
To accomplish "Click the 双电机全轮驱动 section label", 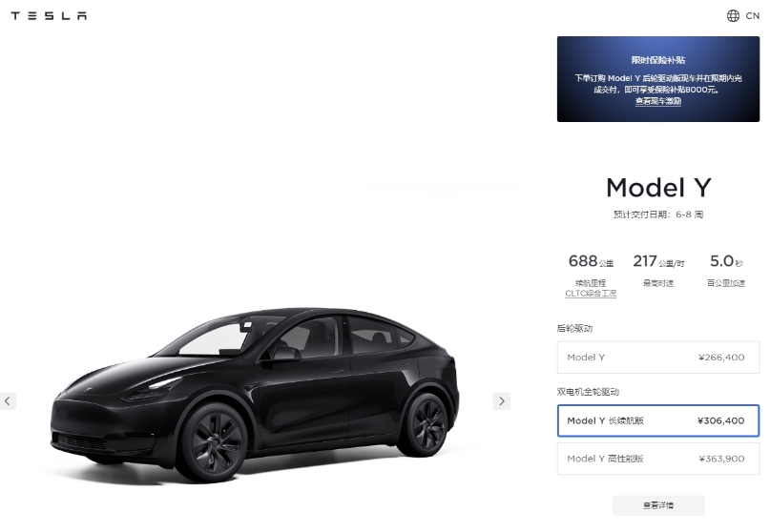I will 588,392.
